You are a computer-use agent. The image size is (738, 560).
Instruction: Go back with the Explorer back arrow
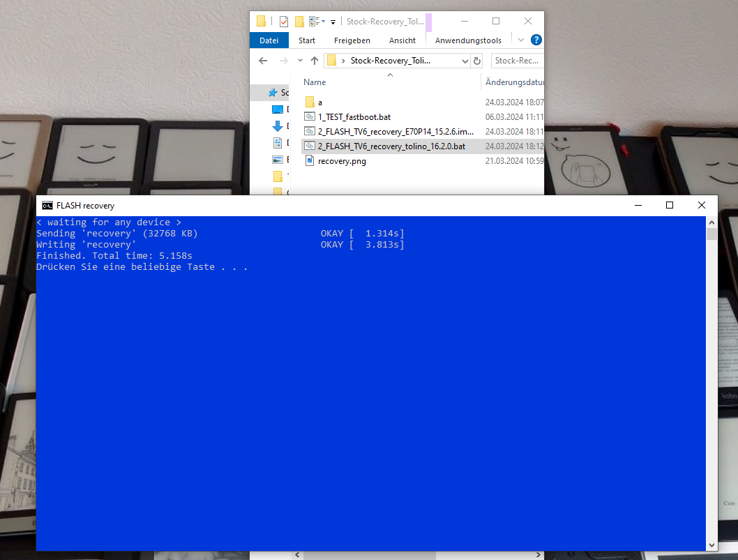point(263,61)
